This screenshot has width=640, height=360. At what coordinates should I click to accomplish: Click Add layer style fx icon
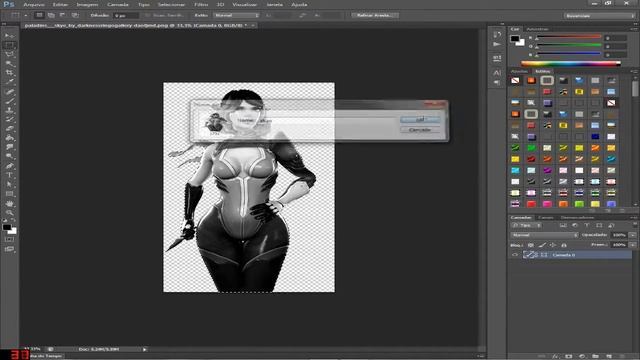[555, 356]
